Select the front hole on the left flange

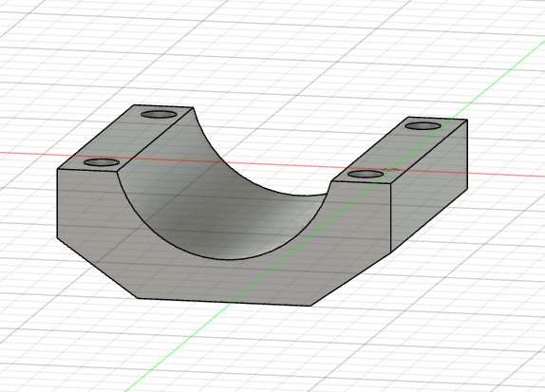(x=102, y=162)
